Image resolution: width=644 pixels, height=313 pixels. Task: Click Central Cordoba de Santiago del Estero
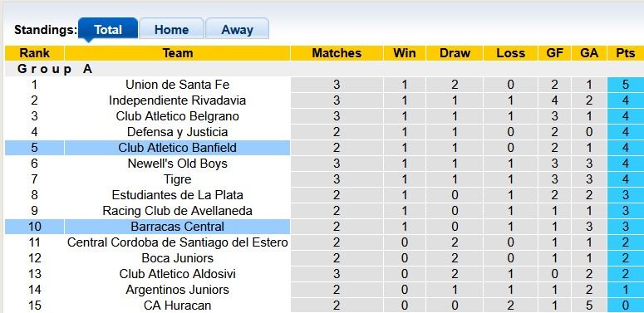pos(178,242)
